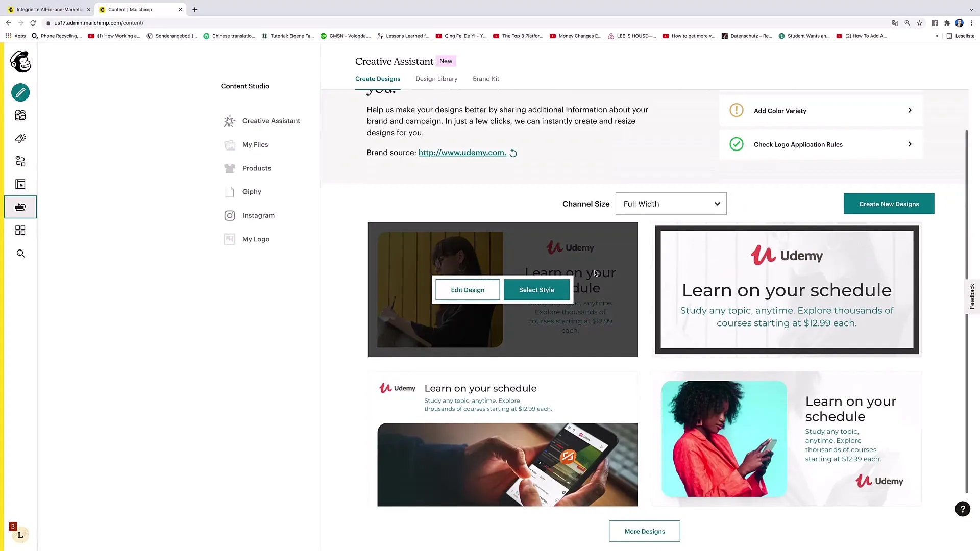Image resolution: width=980 pixels, height=551 pixels.
Task: Expand the Add Color Variety chevron
Action: [910, 110]
